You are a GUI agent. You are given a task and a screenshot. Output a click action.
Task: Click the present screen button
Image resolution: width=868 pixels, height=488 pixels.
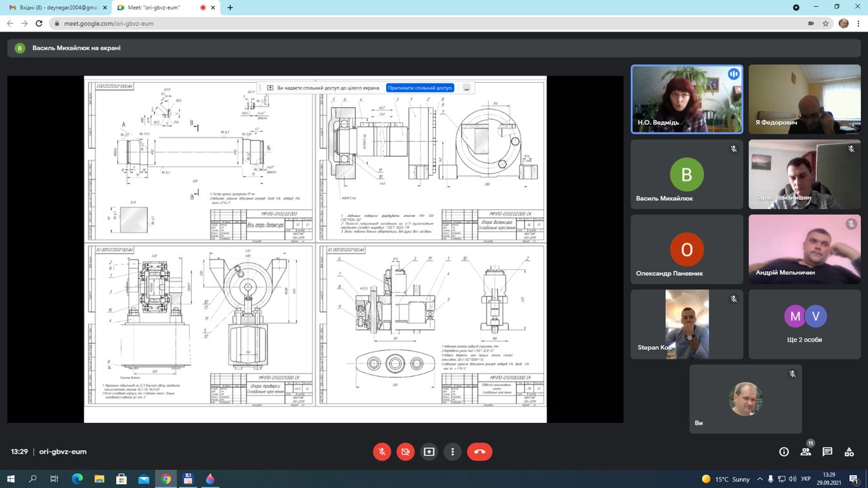pos(429,452)
